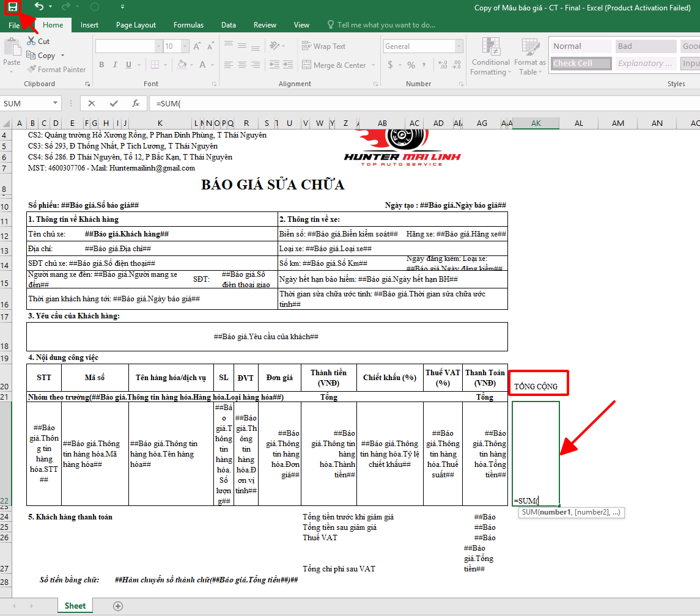Confirm formula with the Enter checkmark
The height and width of the screenshot is (616, 700).
tap(114, 103)
